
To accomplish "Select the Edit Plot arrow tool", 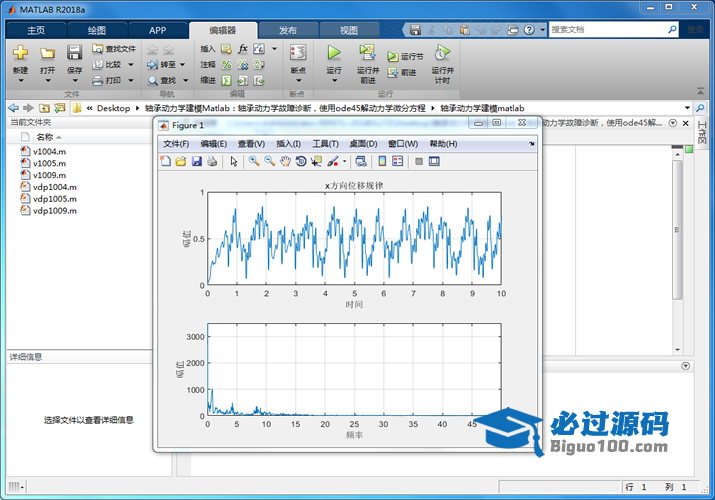I will click(x=234, y=161).
